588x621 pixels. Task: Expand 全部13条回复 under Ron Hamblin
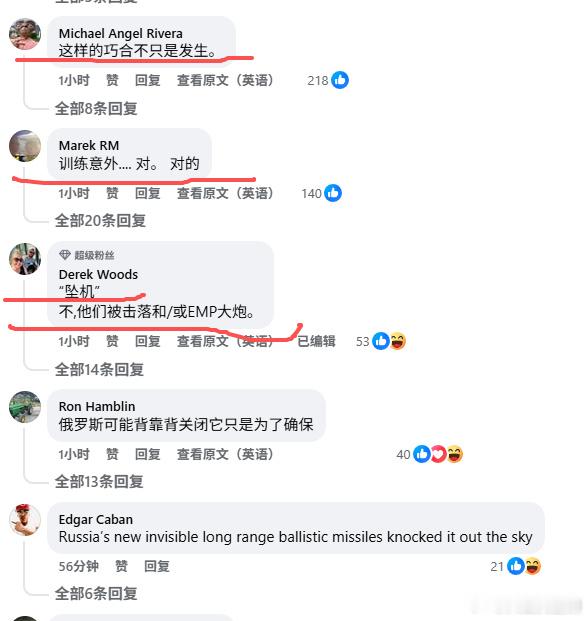click(99, 482)
